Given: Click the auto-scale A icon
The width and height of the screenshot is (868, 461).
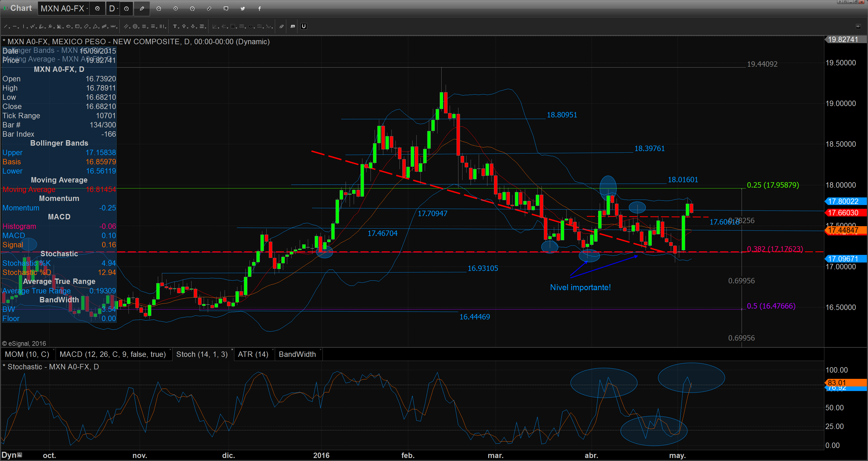Looking at the screenshot, I should 192,9.
